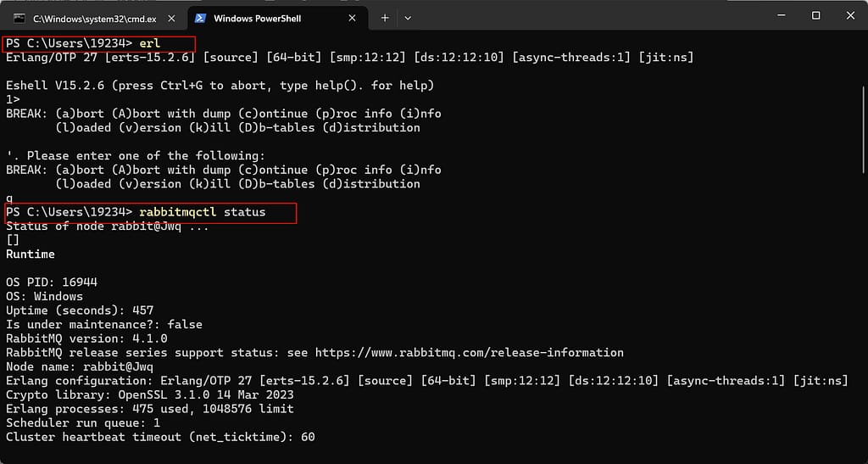Screen dimensions: 868x464
Task: Maximize the terminal window
Action: click(x=815, y=15)
